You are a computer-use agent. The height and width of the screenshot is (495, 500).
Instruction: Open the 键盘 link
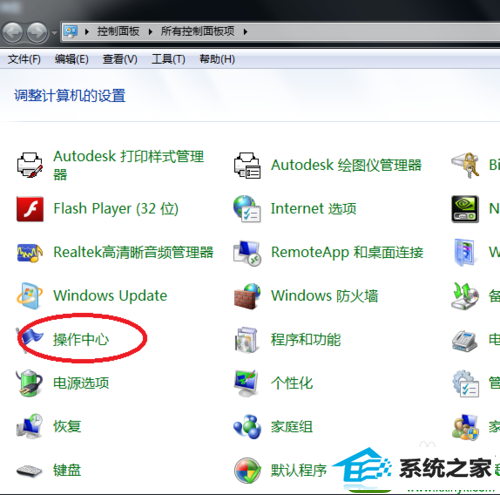point(67,470)
